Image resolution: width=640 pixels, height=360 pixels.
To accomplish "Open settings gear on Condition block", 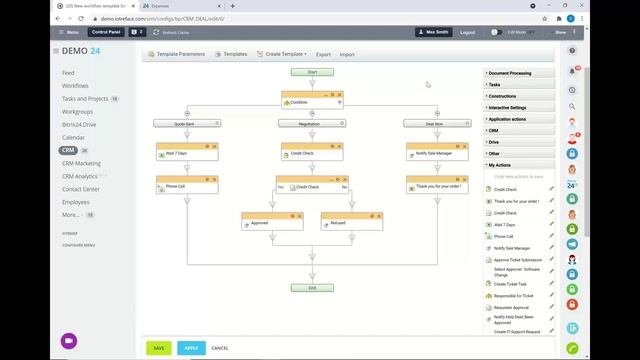I will (333, 95).
